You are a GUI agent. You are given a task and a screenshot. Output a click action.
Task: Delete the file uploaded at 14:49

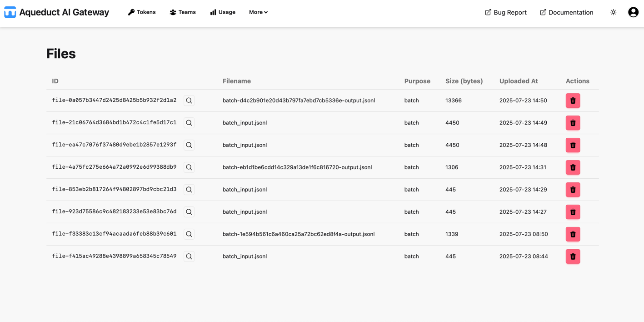click(x=573, y=123)
